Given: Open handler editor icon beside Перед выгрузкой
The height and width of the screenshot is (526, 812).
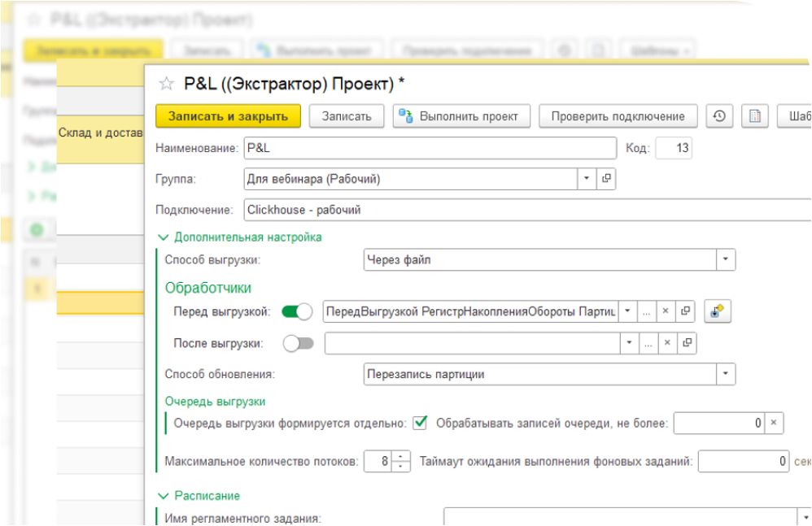Looking at the screenshot, I should (715, 311).
